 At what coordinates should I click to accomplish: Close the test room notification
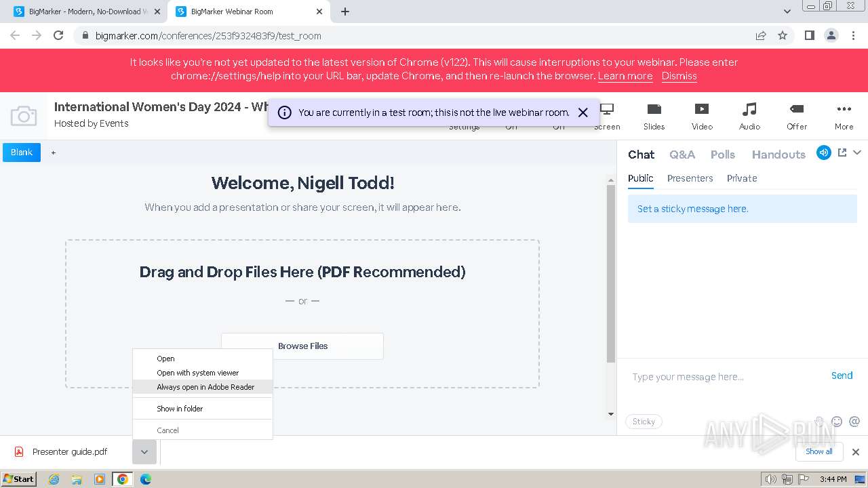click(583, 113)
